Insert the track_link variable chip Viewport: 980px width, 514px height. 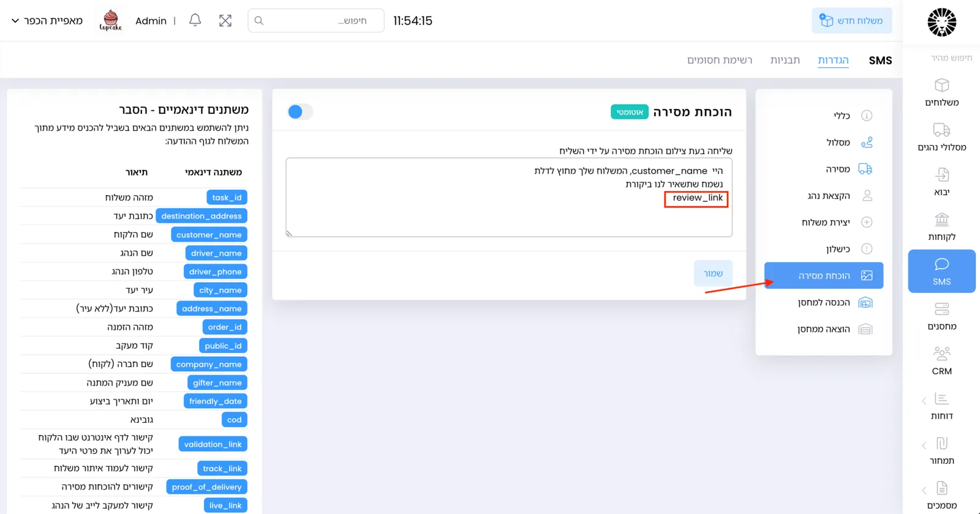click(222, 468)
